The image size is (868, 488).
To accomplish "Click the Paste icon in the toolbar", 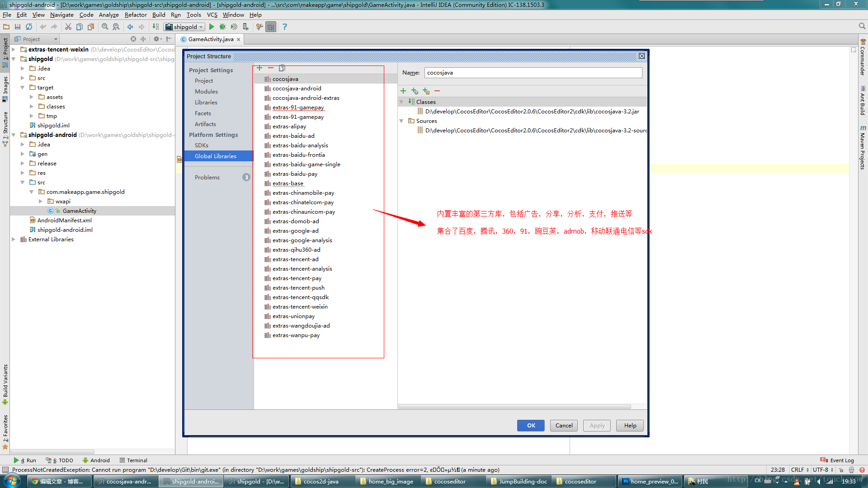I will pos(91,27).
